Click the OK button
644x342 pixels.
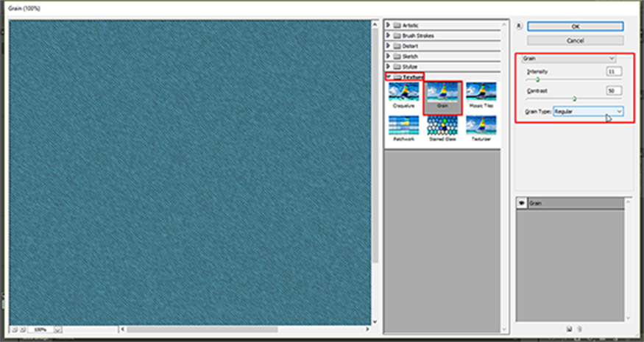click(x=575, y=26)
